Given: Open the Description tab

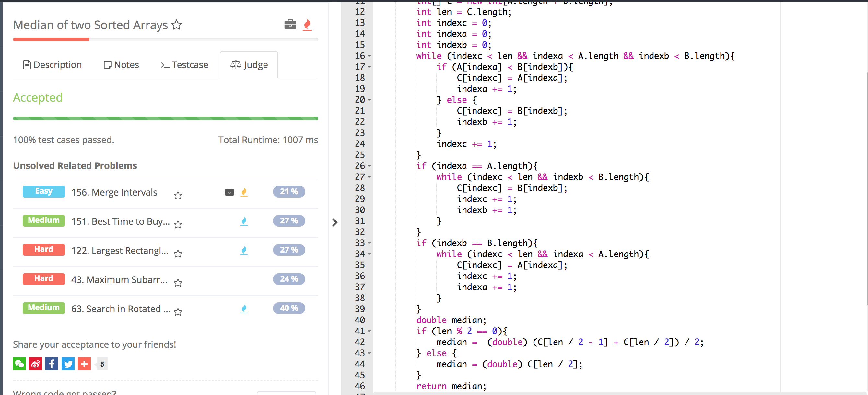Looking at the screenshot, I should 53,65.
